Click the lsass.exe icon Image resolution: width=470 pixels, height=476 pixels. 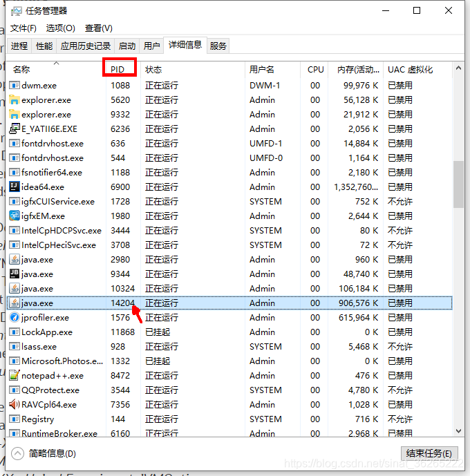tap(15, 346)
